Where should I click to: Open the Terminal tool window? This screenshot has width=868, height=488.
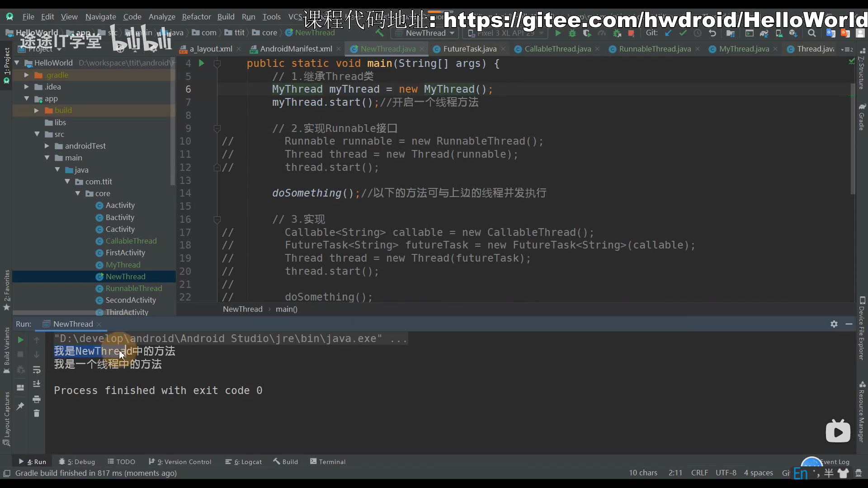(x=328, y=462)
